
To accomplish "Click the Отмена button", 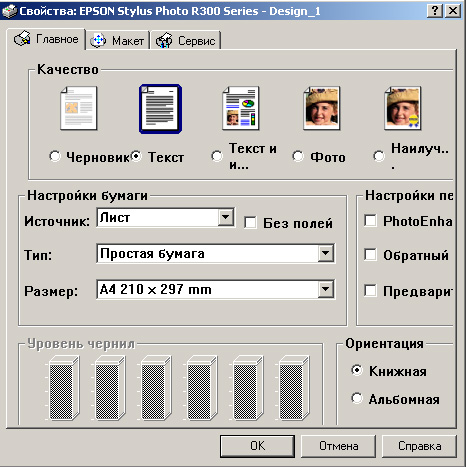I will (338, 446).
